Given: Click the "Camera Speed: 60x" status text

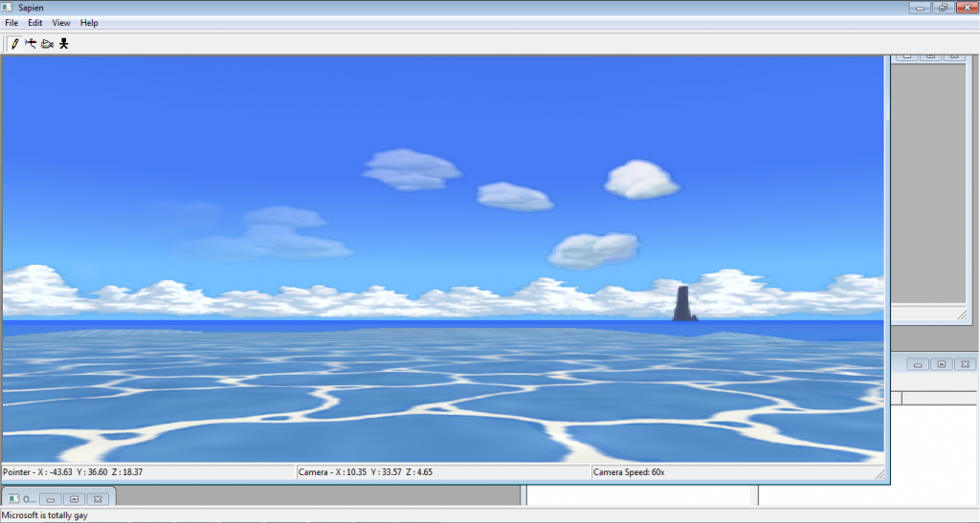Looking at the screenshot, I should 629,472.
